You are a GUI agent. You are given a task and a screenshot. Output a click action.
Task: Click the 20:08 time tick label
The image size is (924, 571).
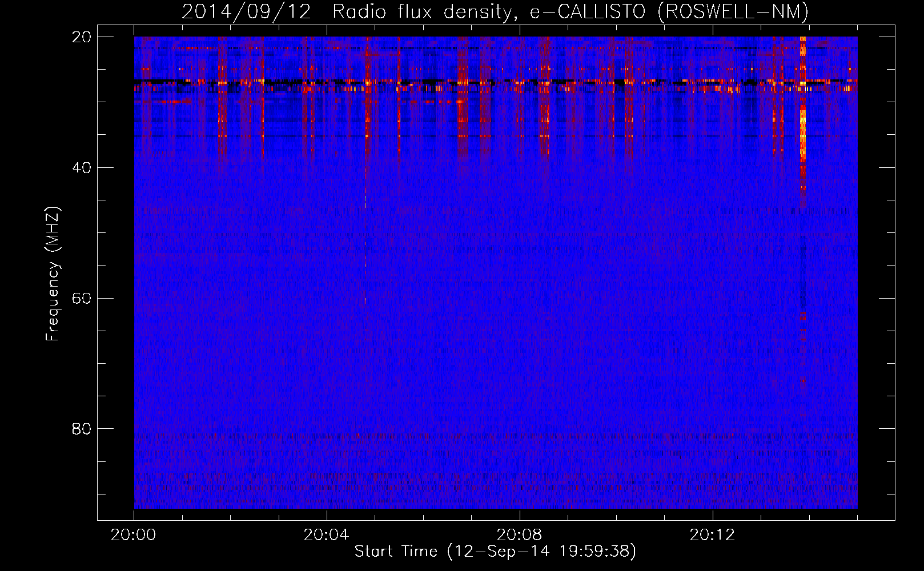pyautogui.click(x=519, y=535)
